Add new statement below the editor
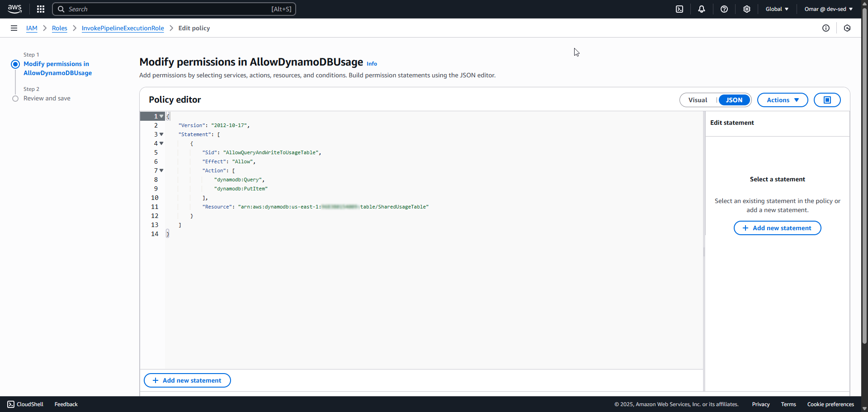The width and height of the screenshot is (868, 412). click(x=187, y=380)
